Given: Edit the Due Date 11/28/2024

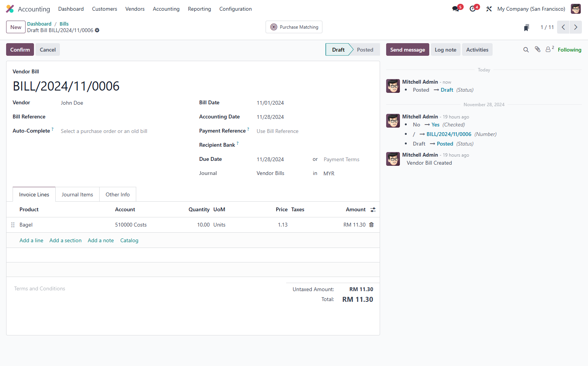Looking at the screenshot, I should pyautogui.click(x=282, y=159).
